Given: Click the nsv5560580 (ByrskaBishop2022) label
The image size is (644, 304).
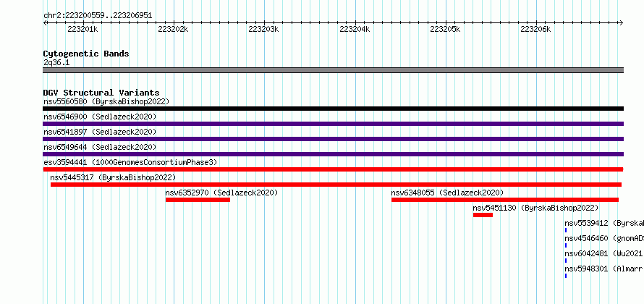Looking at the screenshot, I should point(106,101).
